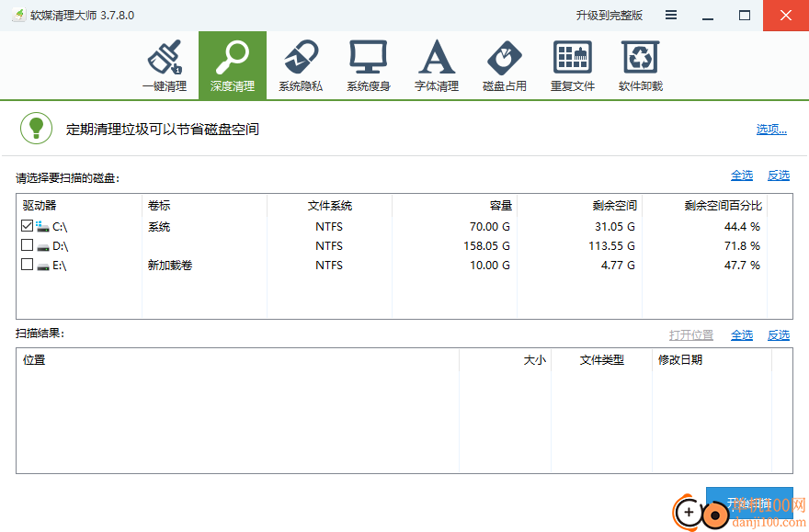Click the app logo in title bar
809x532 pixels.
click(x=19, y=15)
